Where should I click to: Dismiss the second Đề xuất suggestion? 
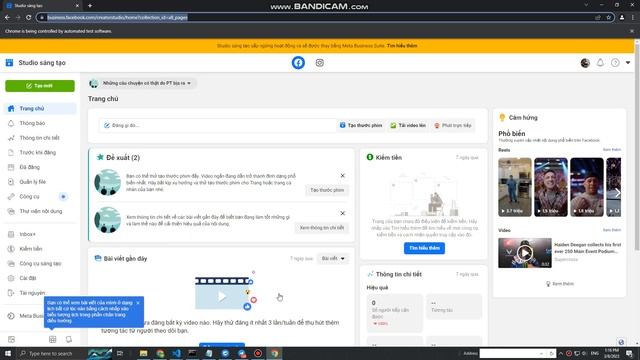pyautogui.click(x=342, y=213)
